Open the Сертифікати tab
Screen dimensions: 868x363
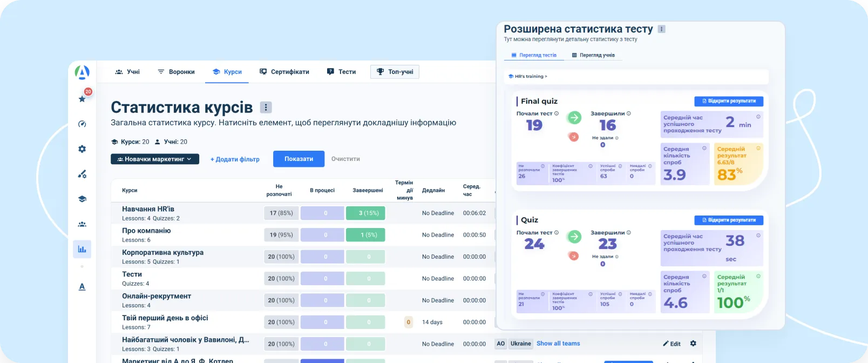[284, 72]
